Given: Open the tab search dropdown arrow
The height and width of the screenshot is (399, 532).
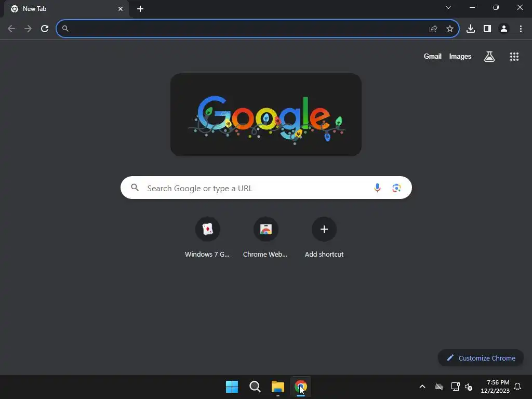Looking at the screenshot, I should tap(448, 7).
